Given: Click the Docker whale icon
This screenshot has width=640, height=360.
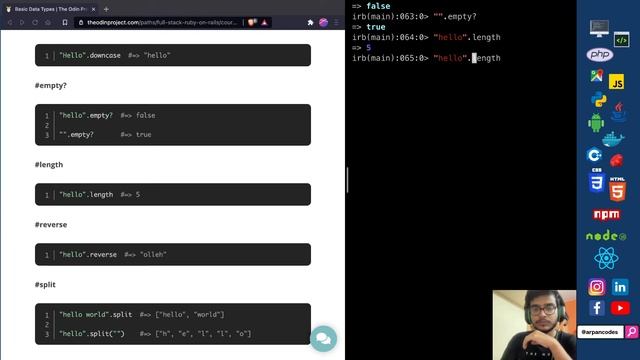Looking at the screenshot, I should (x=613, y=140).
